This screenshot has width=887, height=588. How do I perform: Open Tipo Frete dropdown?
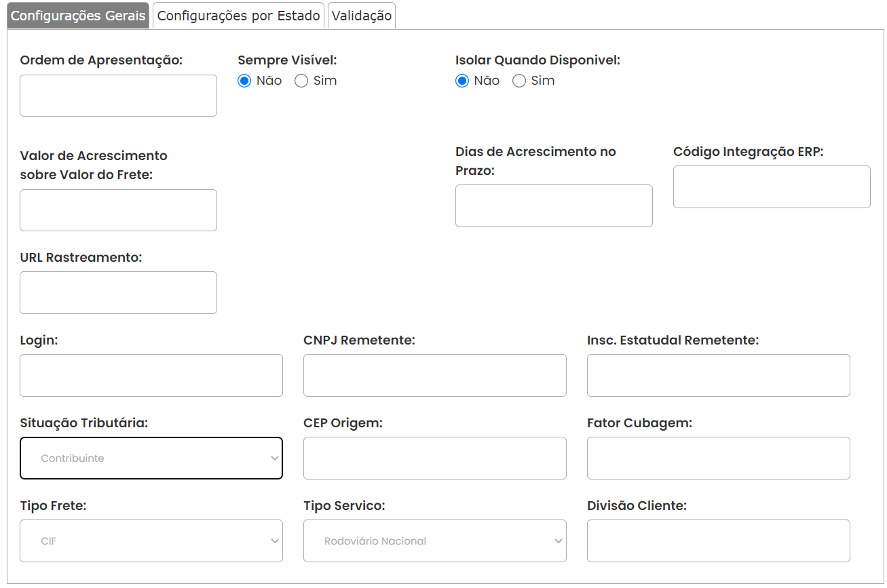click(151, 541)
